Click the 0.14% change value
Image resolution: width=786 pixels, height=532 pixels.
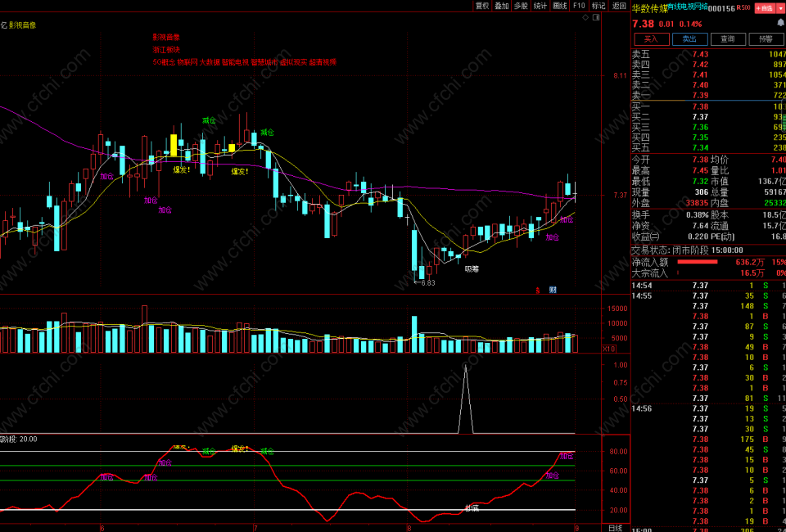click(x=691, y=24)
